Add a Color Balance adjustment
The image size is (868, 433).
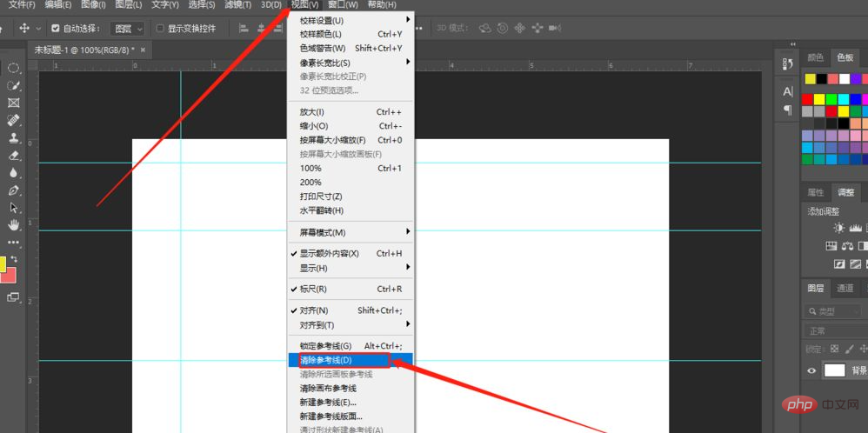[847, 246]
